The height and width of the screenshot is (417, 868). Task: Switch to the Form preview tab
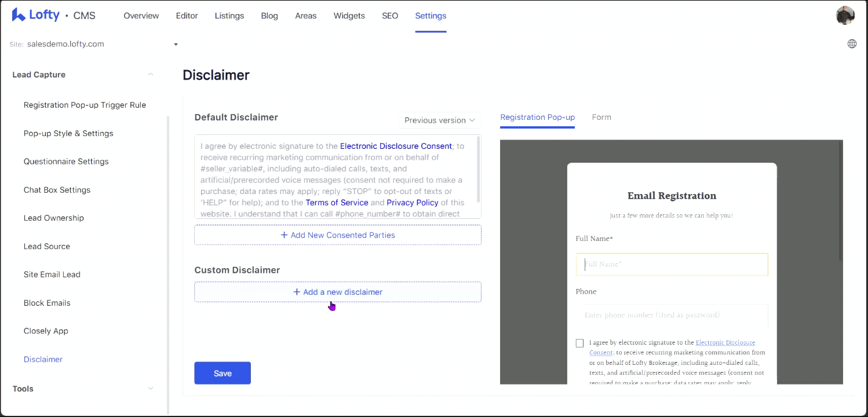tap(601, 117)
